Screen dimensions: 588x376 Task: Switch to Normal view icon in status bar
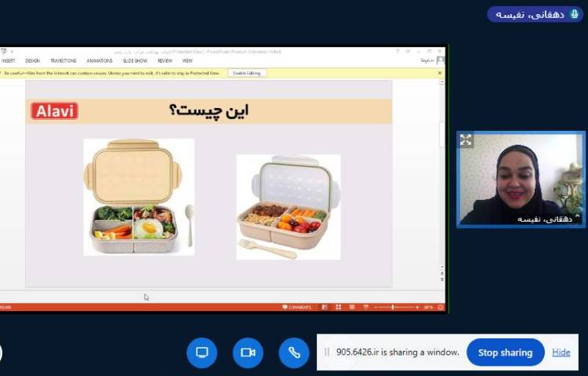tap(325, 307)
